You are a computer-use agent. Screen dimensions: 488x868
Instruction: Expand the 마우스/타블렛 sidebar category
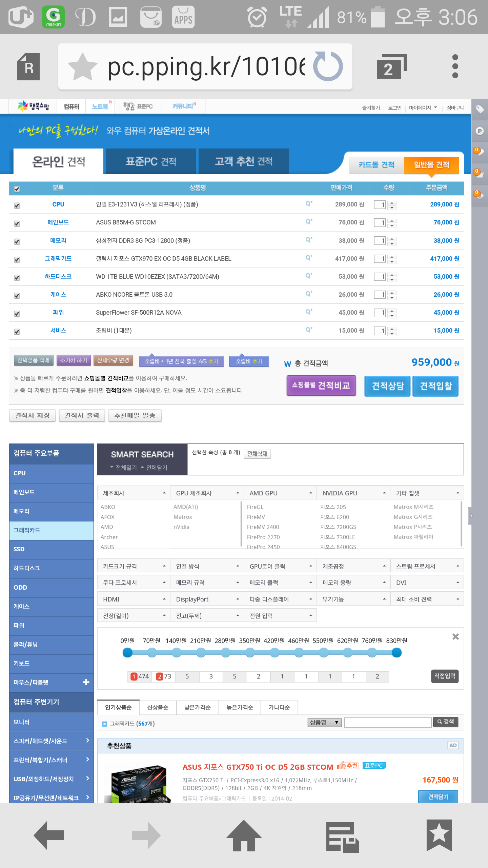click(x=86, y=682)
